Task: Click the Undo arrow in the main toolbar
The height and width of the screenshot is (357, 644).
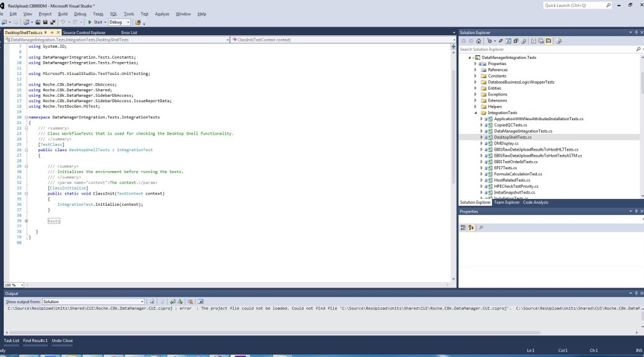Action: 63,22
